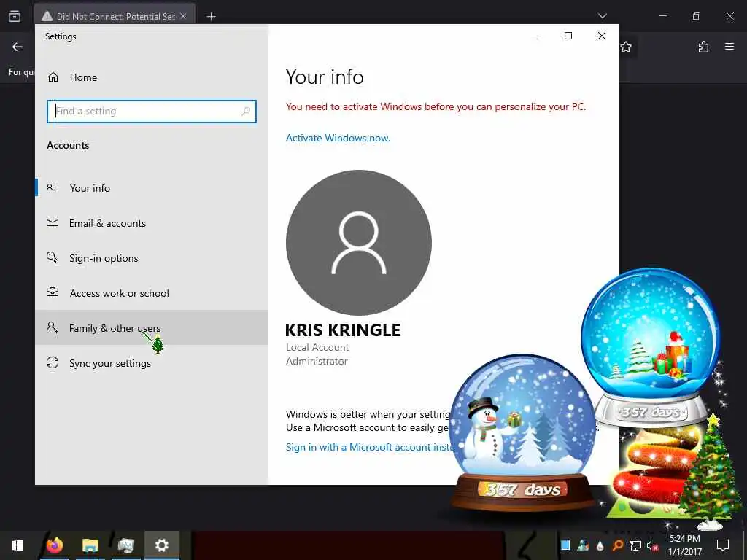Click Activate Windows now link
The image size is (747, 560).
[338, 138]
